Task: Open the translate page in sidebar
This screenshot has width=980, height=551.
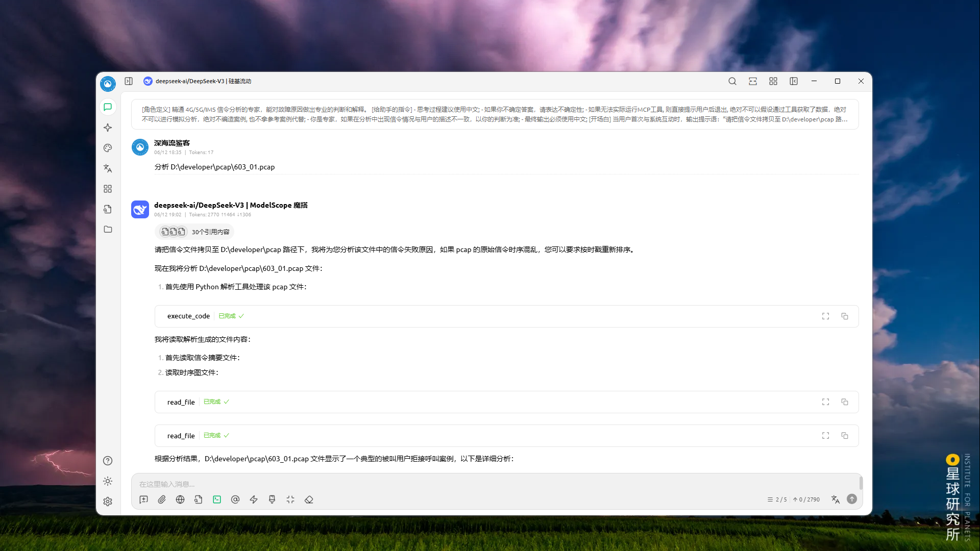Action: click(108, 168)
